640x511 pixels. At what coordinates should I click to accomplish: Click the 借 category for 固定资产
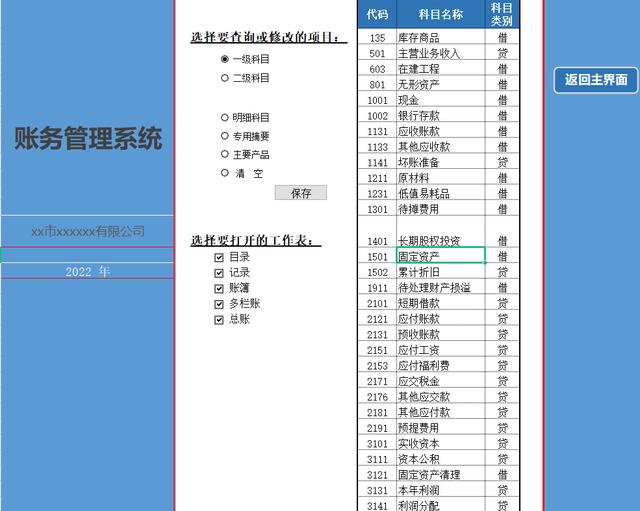point(502,256)
